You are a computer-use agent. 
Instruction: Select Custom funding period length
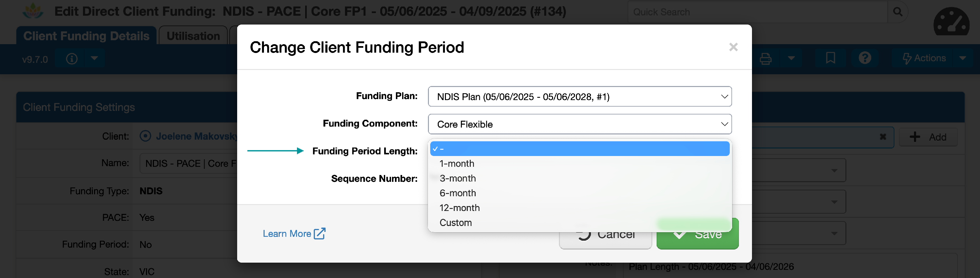455,223
